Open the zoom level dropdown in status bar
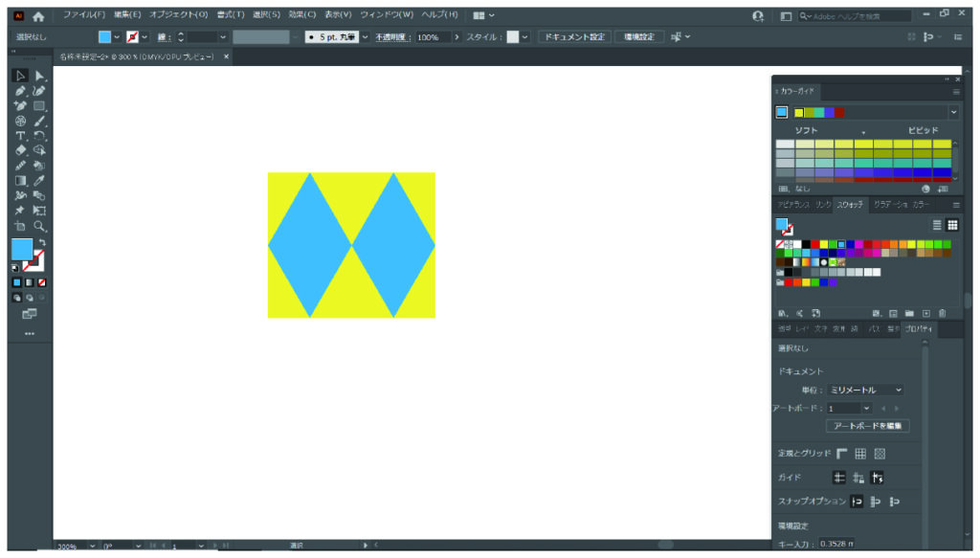 click(93, 547)
